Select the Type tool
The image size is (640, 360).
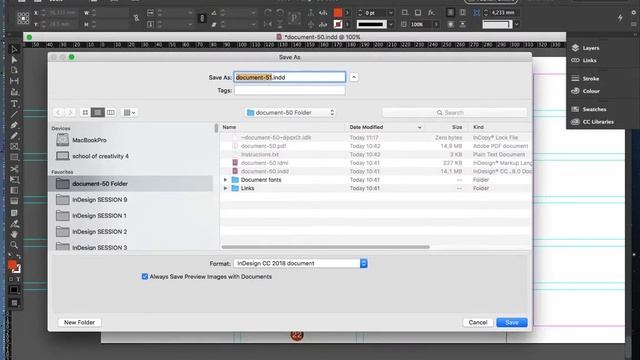click(14, 104)
